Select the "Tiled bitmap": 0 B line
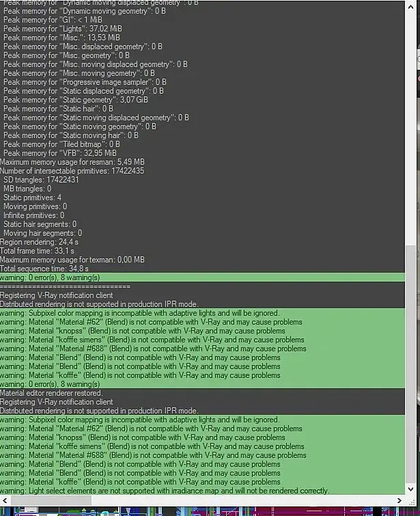Screen dimensions: 420x516 point(61,144)
